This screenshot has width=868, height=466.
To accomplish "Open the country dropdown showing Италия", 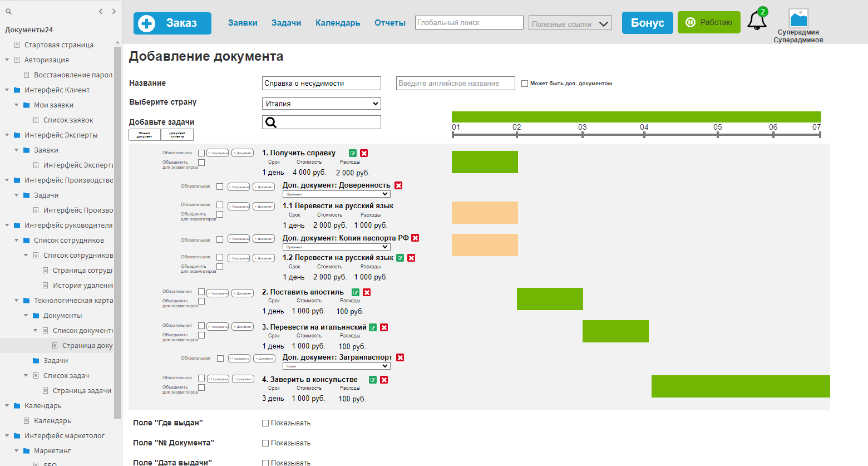I will coord(322,104).
